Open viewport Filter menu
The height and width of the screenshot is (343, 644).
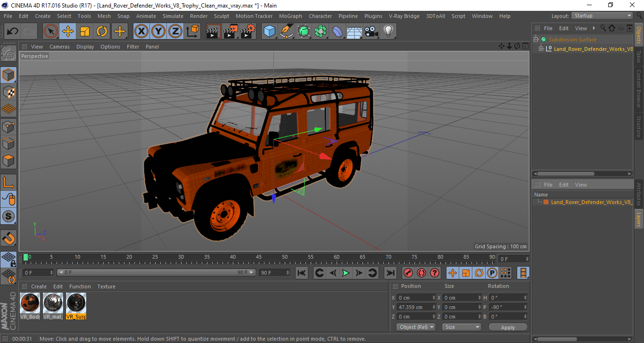pos(133,47)
